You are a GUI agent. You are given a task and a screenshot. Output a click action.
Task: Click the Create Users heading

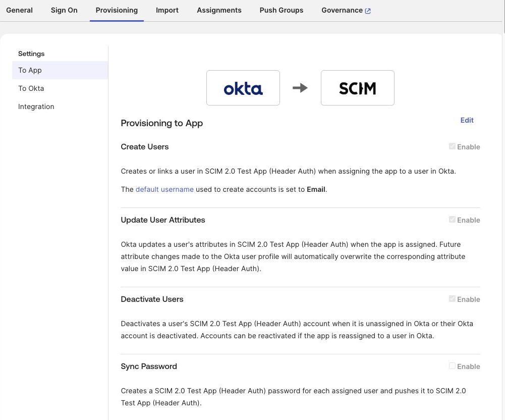pyautogui.click(x=145, y=147)
